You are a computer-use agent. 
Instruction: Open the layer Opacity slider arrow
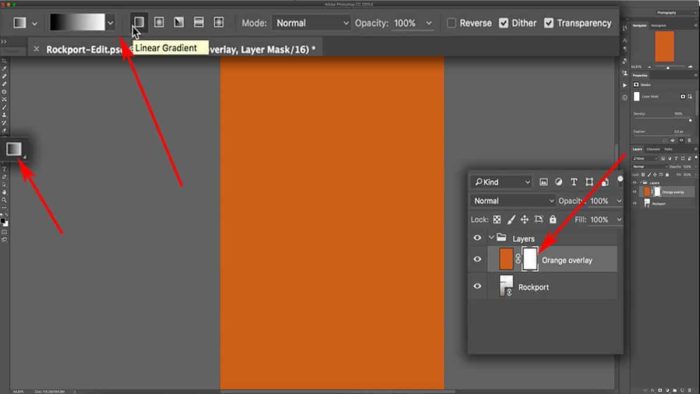[x=619, y=201]
